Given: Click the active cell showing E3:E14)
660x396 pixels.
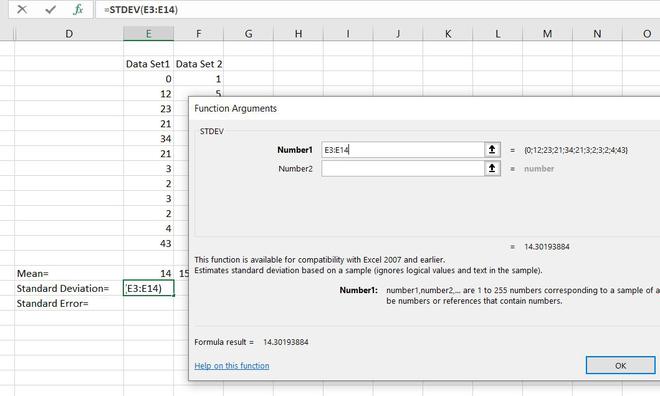Looking at the screenshot, I should [148, 288].
